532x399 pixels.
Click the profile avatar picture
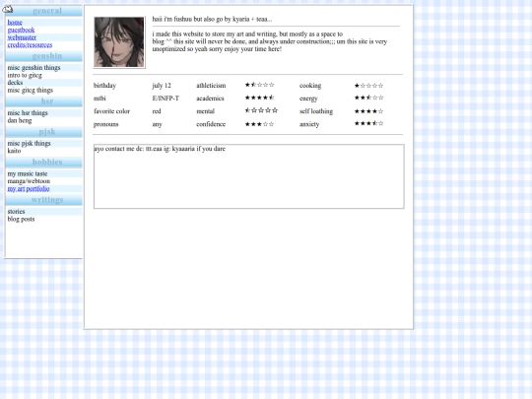click(119, 42)
